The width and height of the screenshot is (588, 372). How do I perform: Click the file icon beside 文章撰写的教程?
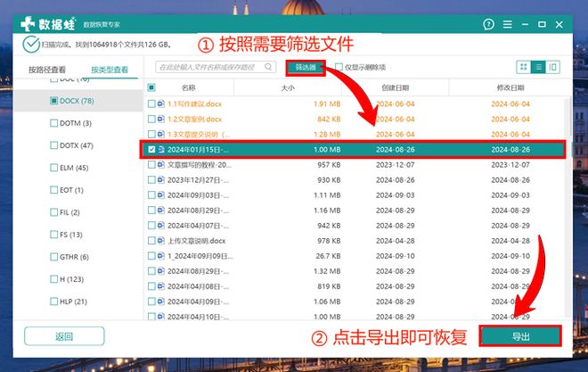[x=161, y=164]
